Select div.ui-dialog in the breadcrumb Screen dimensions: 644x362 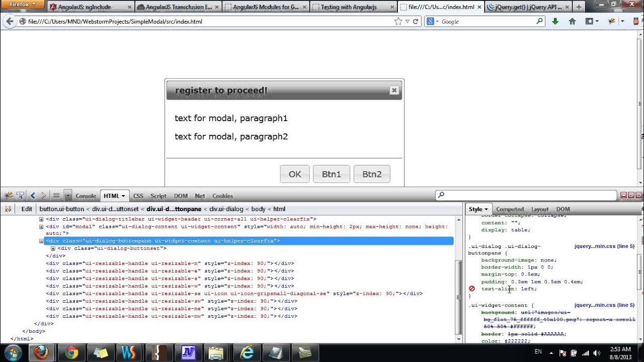coord(227,209)
